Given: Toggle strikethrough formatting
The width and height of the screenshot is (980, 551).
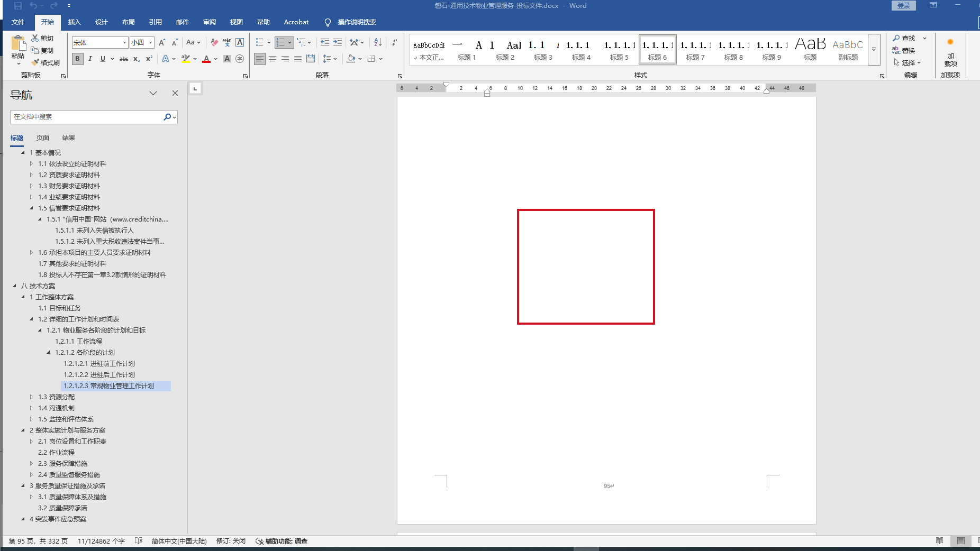Looking at the screenshot, I should click(x=123, y=59).
